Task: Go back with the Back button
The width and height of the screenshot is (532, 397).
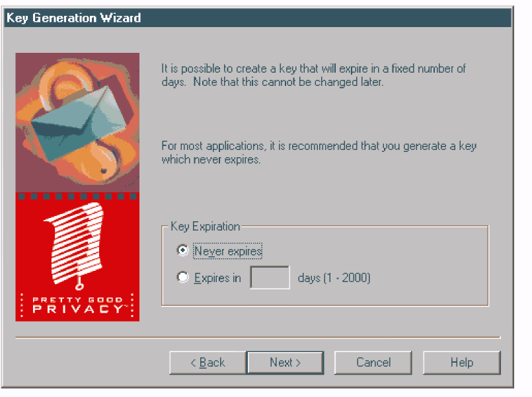Action: [x=208, y=363]
